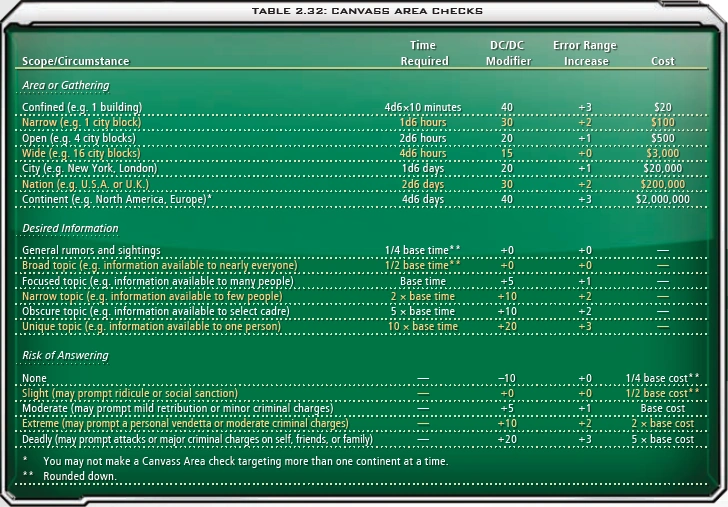Click the 'None' row label under Risk of Answering
Screen dimensions: 728x507
(x=34, y=378)
